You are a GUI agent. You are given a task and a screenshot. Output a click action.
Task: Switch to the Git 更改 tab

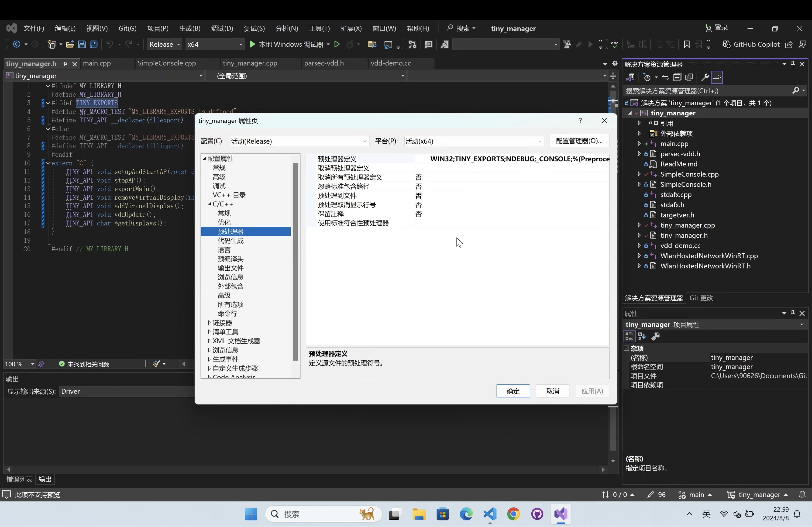click(701, 298)
